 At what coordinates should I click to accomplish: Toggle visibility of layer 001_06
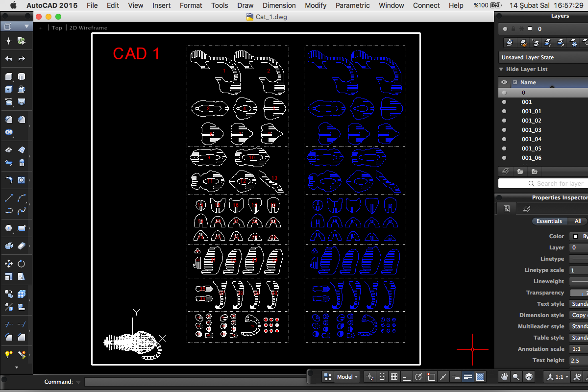[504, 158]
